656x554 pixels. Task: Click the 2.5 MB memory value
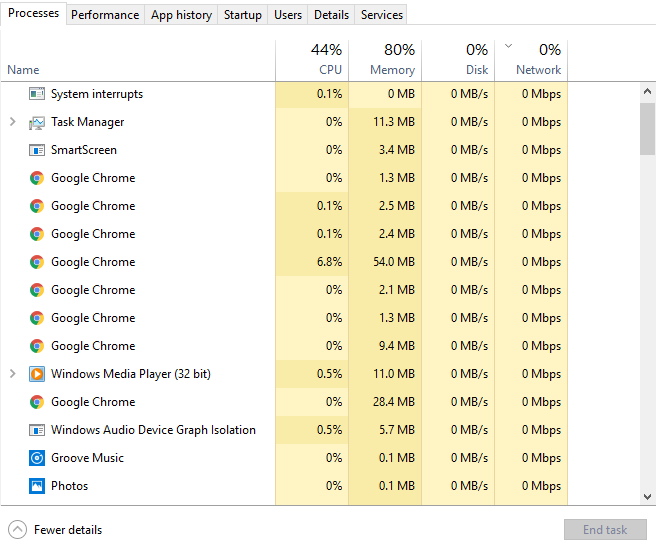397,206
